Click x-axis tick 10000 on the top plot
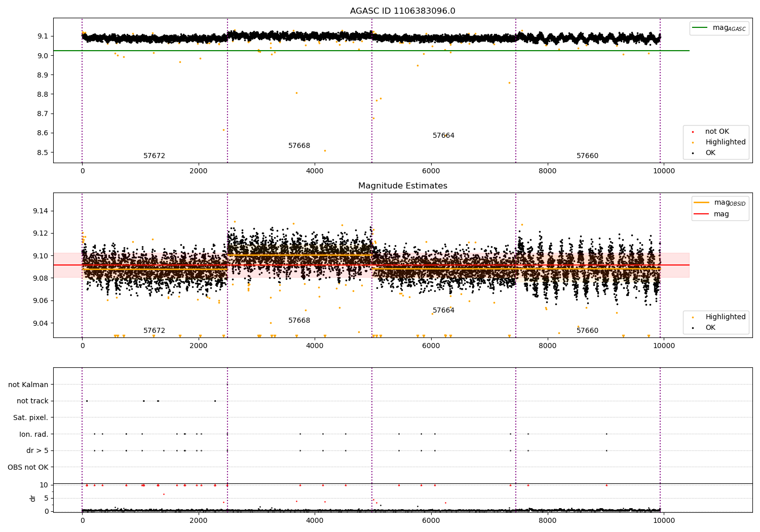Viewport: 760px width, 532px height. tap(664, 171)
